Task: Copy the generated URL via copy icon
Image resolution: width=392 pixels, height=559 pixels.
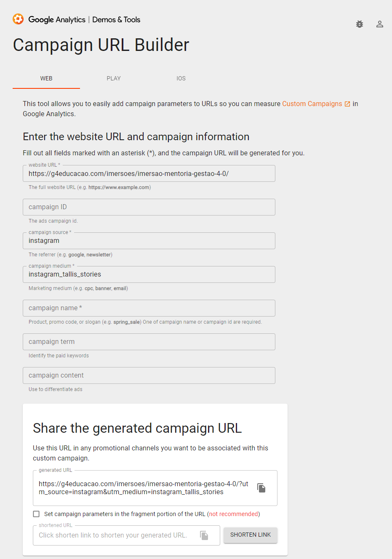Action: (261, 488)
